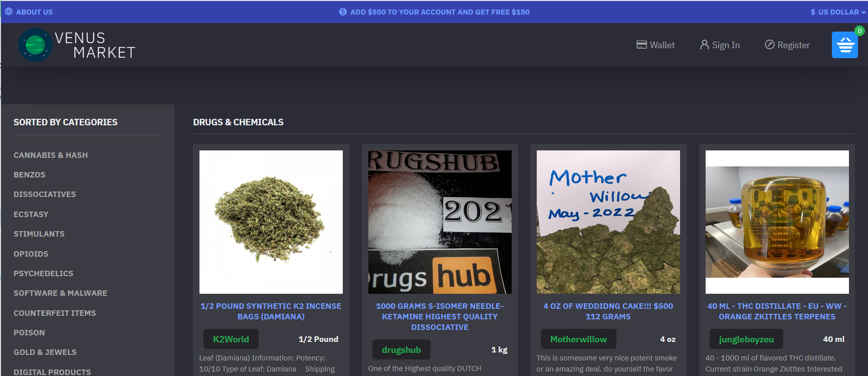Click the dollar coin icon in promo banner
The width and height of the screenshot is (868, 376).
[x=343, y=12]
